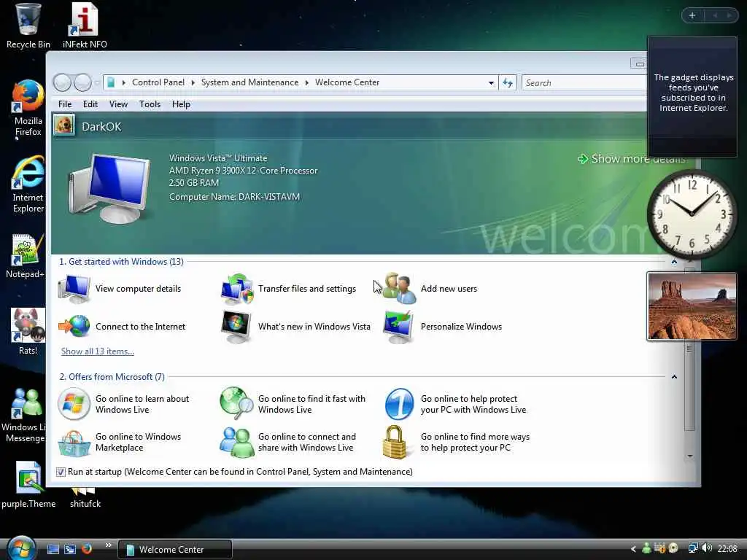The height and width of the screenshot is (560, 747).
Task: Open the Tools menu
Action: tap(150, 104)
